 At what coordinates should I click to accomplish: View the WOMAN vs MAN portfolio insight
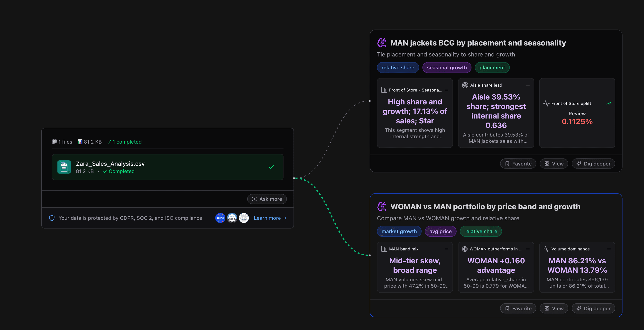pyautogui.click(x=554, y=309)
